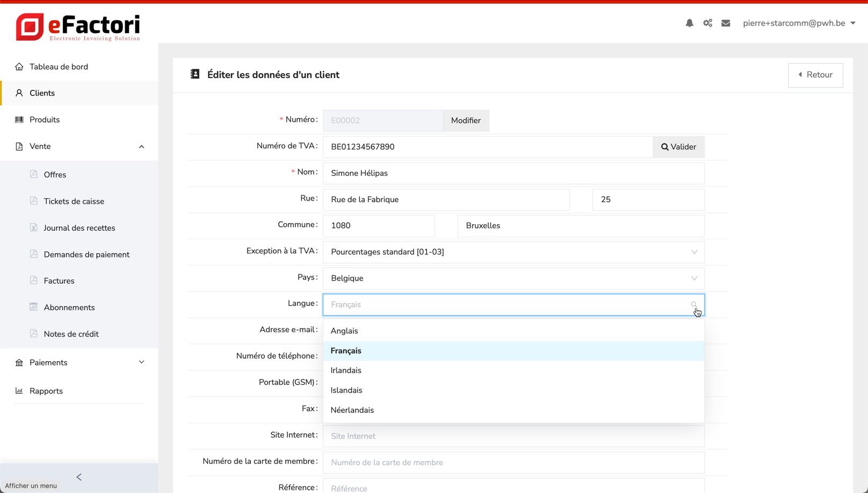
Task: Open the Exception à la TVA dropdown
Action: [x=513, y=252]
